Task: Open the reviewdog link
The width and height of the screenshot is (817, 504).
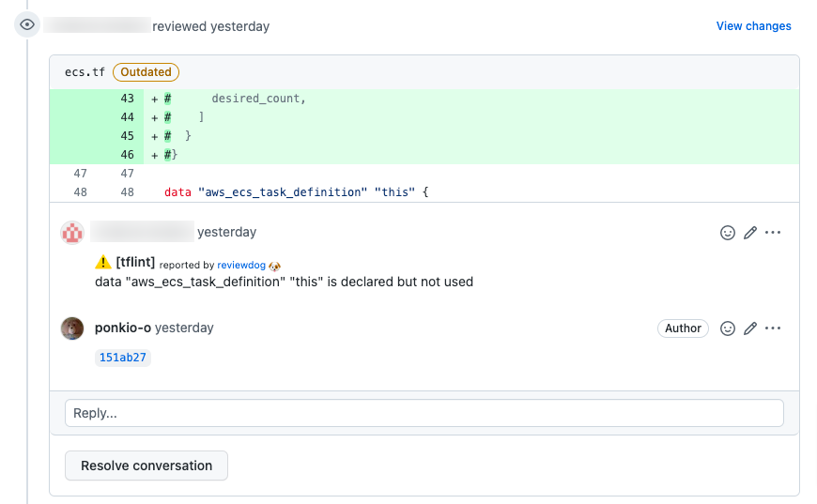Action: [x=241, y=265]
